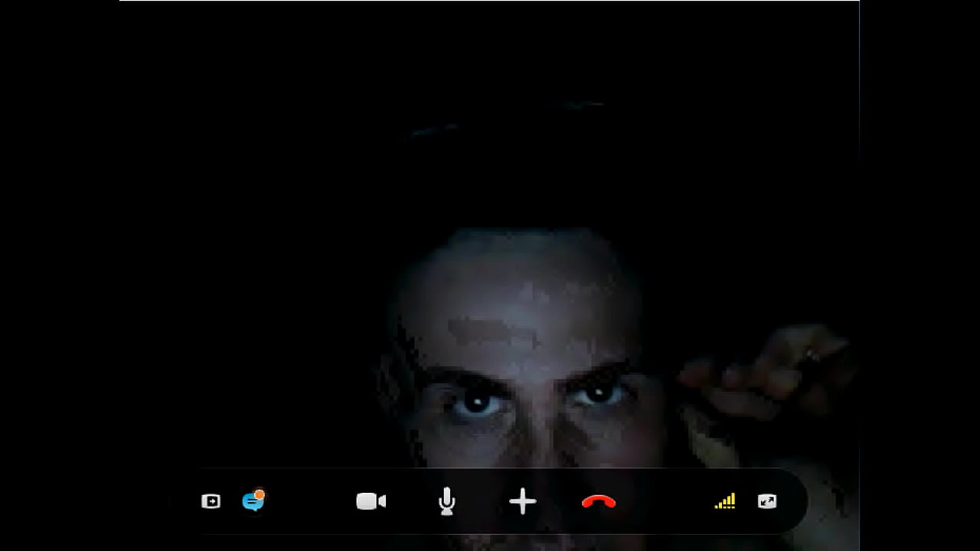End call with red hang-up button

point(599,502)
